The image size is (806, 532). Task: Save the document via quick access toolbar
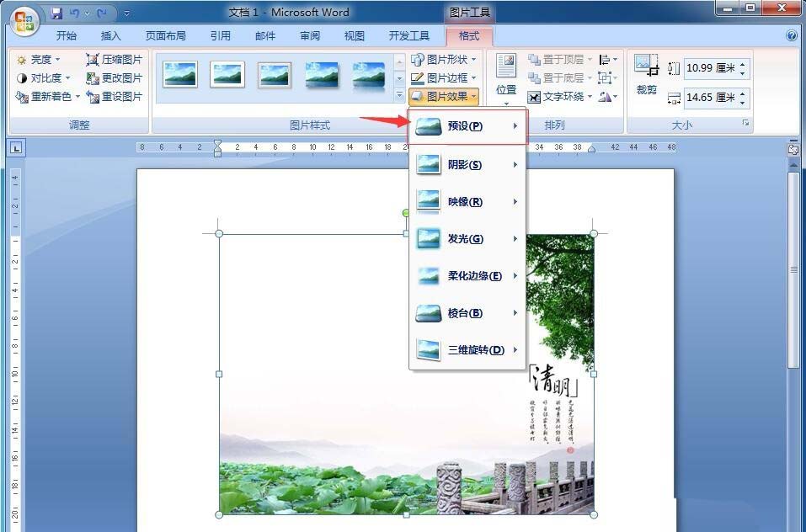[x=56, y=13]
